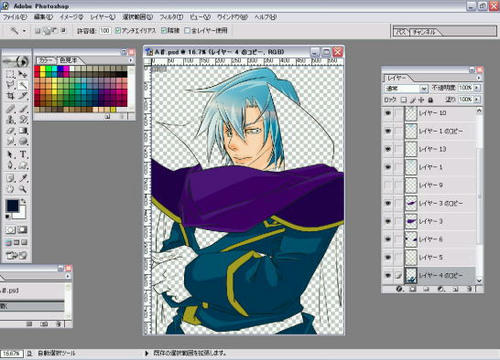Expand the layer opacity arrow

click(x=477, y=88)
